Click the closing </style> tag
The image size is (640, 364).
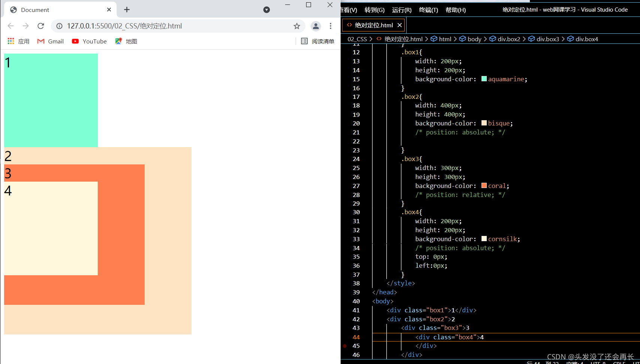pyautogui.click(x=401, y=283)
